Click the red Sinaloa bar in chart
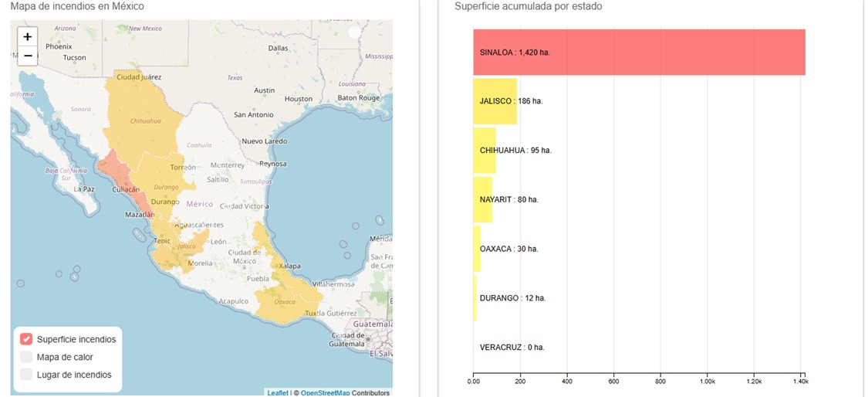The image size is (868, 397). [639, 53]
